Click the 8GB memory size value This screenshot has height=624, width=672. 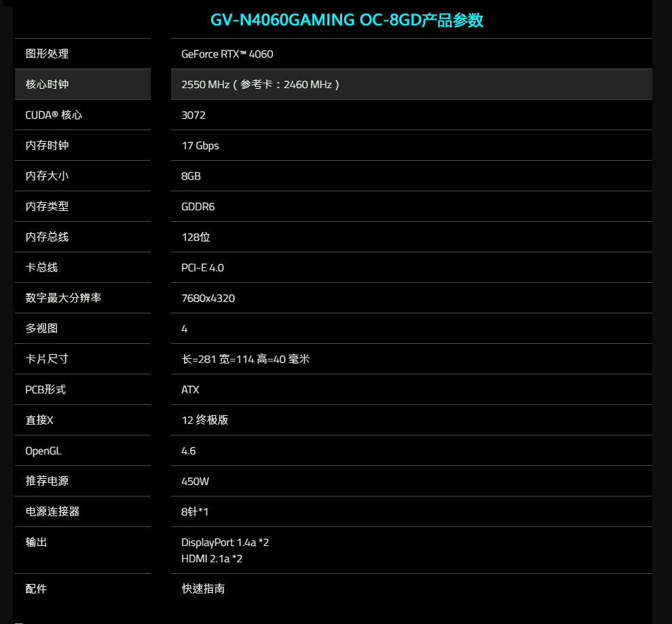click(x=191, y=176)
